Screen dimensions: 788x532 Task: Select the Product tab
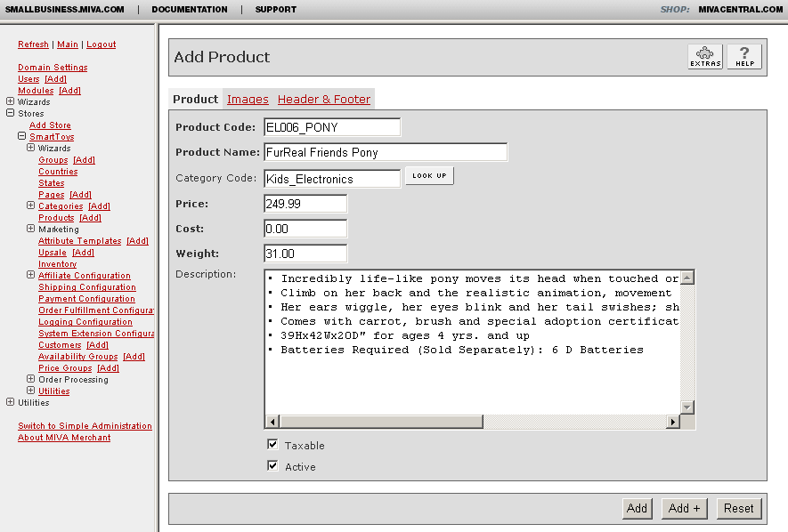click(196, 100)
